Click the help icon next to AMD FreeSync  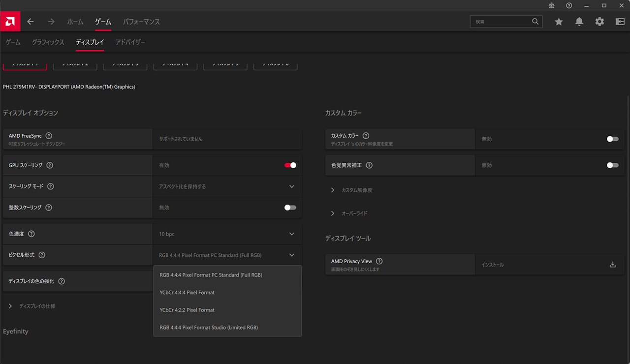(49, 136)
